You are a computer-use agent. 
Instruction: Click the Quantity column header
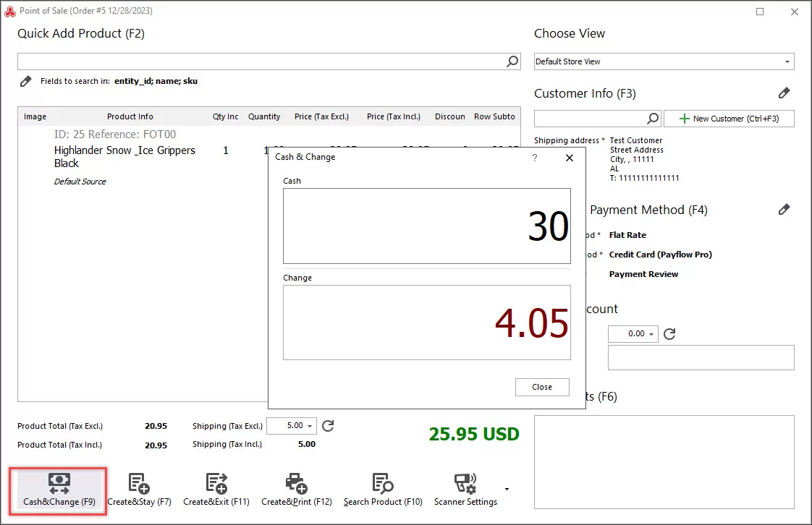(264, 117)
